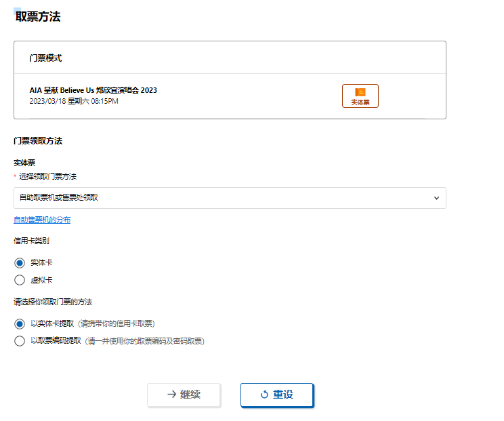The image size is (504, 421).
Task: Click the 虚拟卡 label text
Action: pyautogui.click(x=41, y=280)
